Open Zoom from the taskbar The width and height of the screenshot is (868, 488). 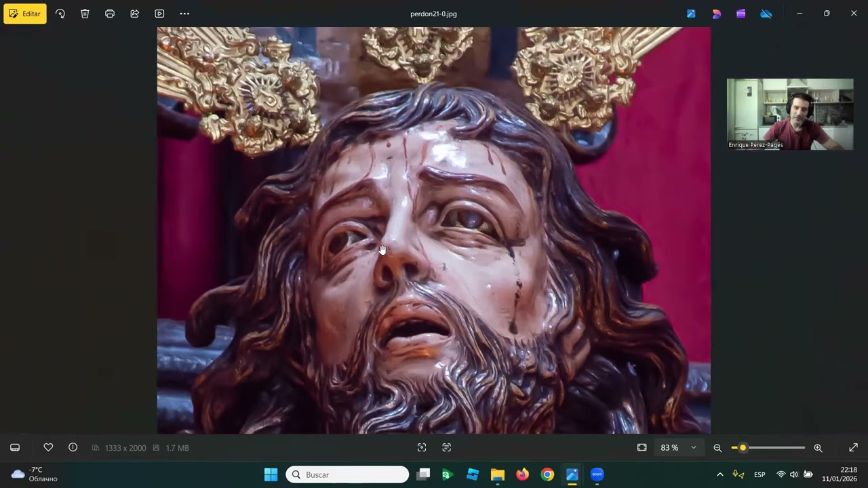tap(597, 474)
